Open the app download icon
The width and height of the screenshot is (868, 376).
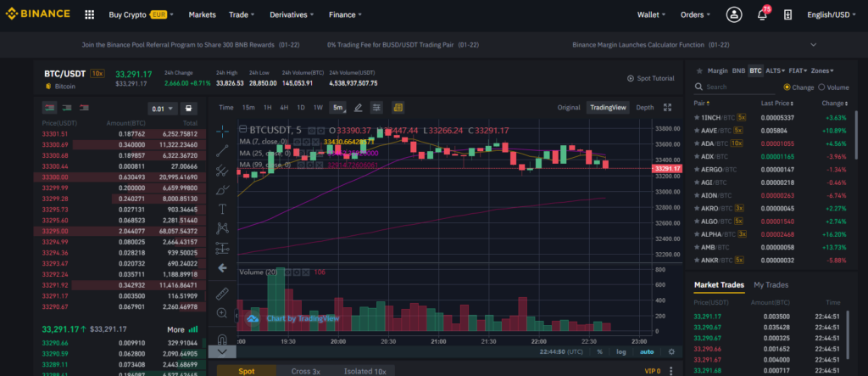[787, 14]
